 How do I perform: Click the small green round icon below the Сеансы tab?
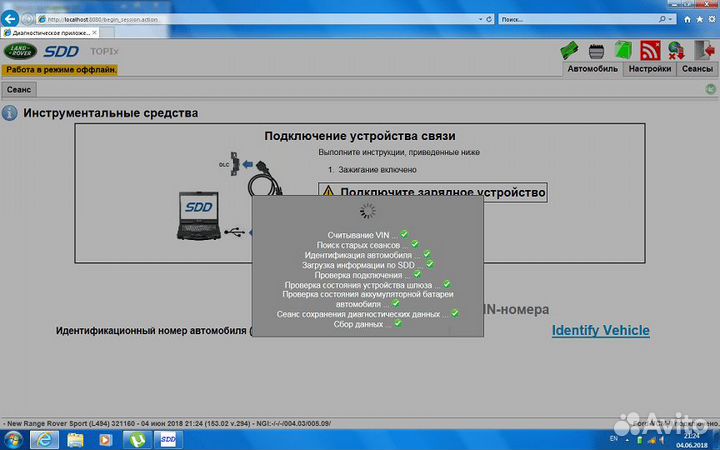pyautogui.click(x=710, y=89)
